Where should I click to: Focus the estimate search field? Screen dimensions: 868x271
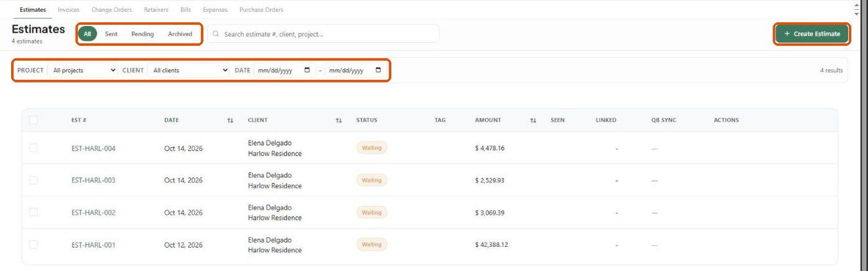tap(323, 34)
